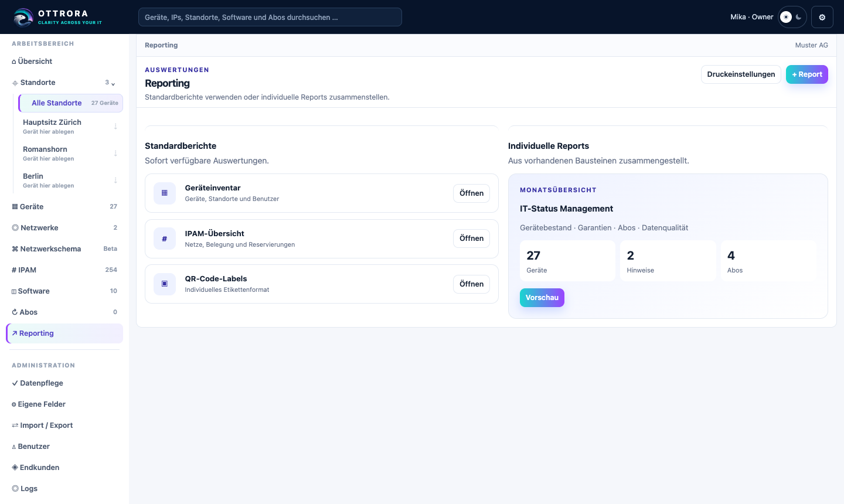Navigate to IPAM in sidebar
The height and width of the screenshot is (504, 844).
pos(64,270)
